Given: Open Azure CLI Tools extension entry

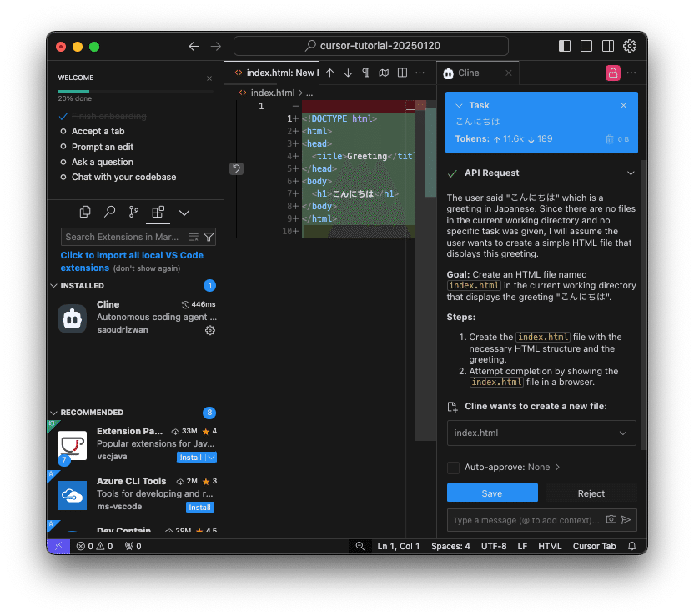Looking at the screenshot, I should click(x=135, y=494).
